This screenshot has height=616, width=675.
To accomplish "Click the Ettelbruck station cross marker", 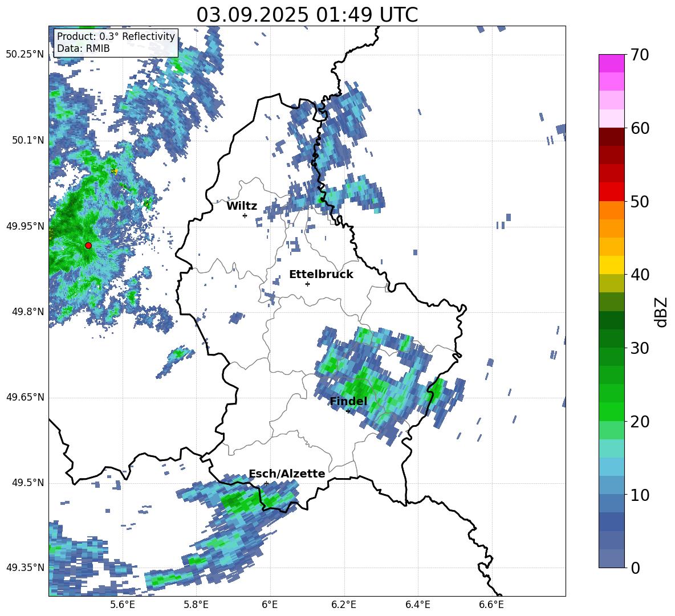I will 307,284.
